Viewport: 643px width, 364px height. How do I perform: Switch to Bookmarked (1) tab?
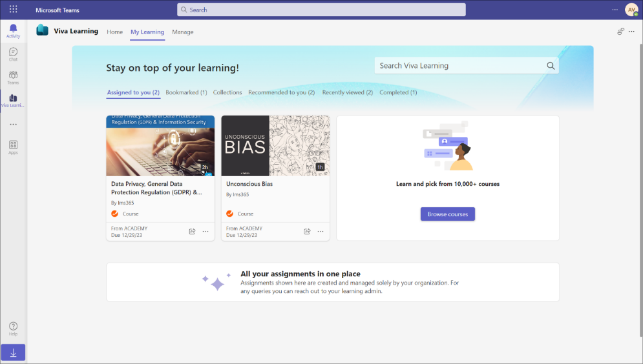[x=186, y=92]
